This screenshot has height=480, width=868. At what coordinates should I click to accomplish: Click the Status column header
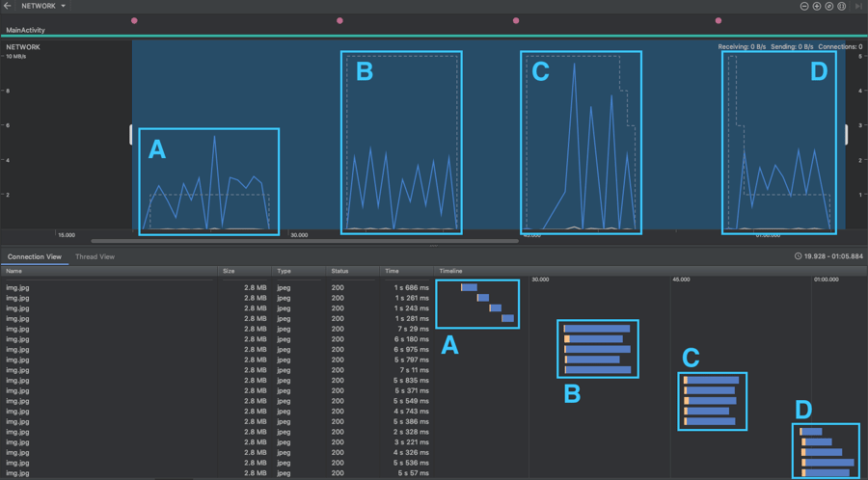(x=339, y=272)
